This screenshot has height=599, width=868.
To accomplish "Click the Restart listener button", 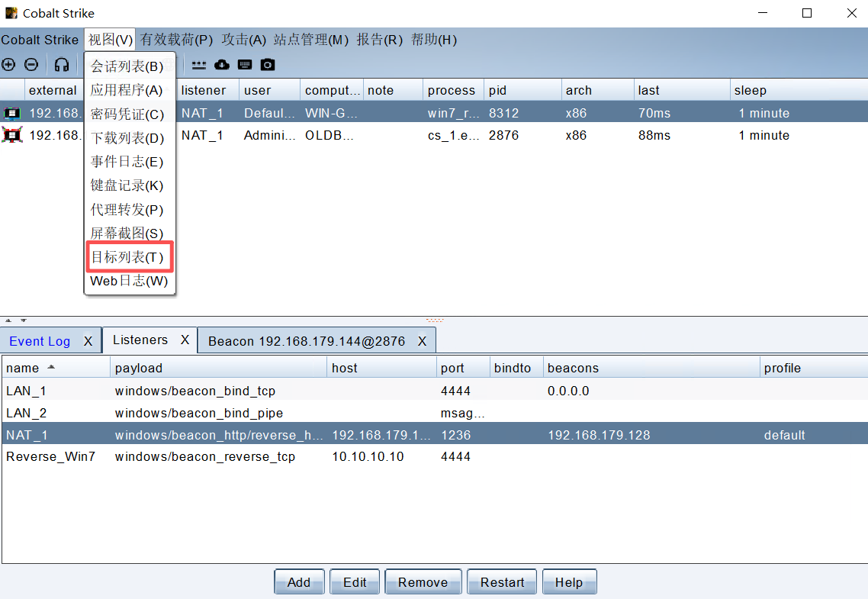I will [x=502, y=582].
